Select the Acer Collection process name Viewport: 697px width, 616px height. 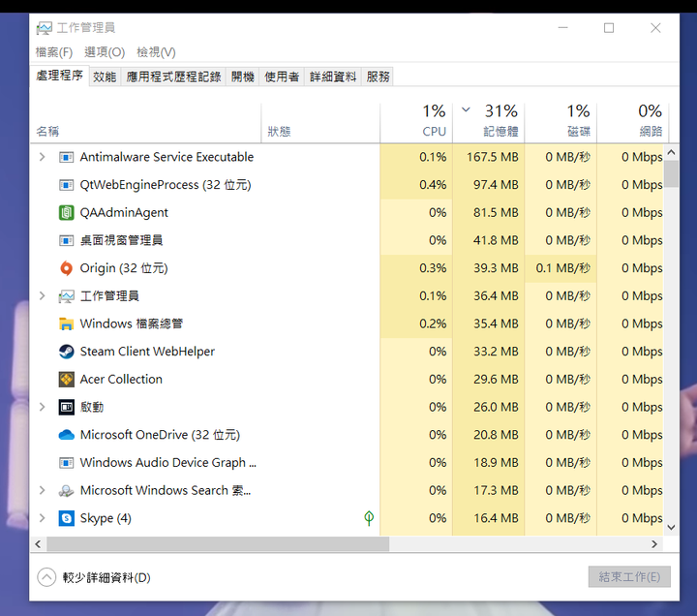[121, 380]
